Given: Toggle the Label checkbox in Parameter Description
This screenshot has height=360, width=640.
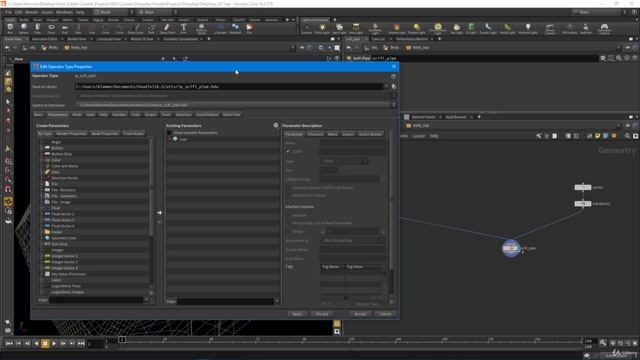Looking at the screenshot, I should pos(288,151).
